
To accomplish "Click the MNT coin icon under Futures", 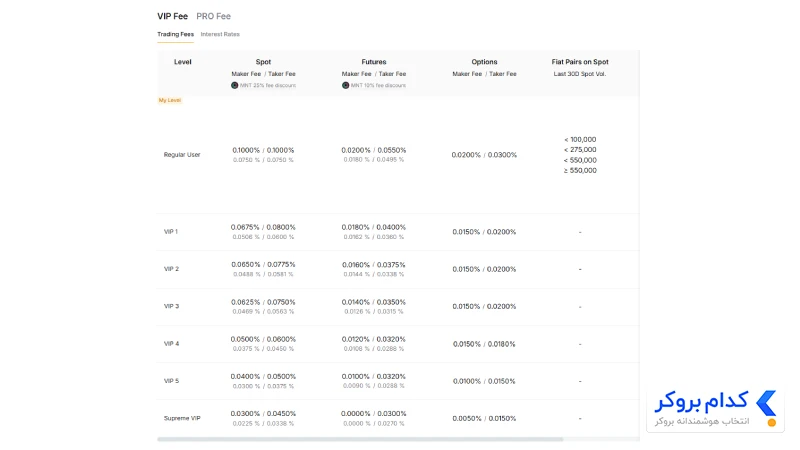I will (345, 85).
